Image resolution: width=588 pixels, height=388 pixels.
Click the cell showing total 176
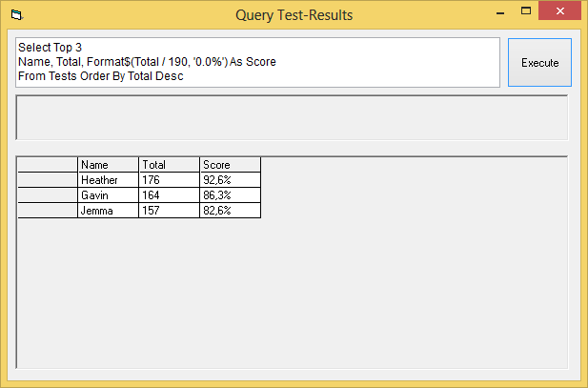point(169,179)
